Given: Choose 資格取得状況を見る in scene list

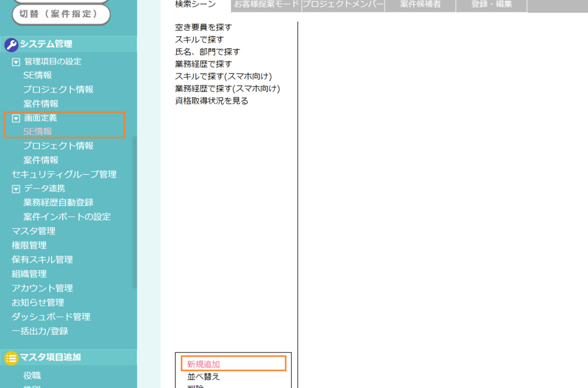Looking at the screenshot, I should [x=211, y=101].
